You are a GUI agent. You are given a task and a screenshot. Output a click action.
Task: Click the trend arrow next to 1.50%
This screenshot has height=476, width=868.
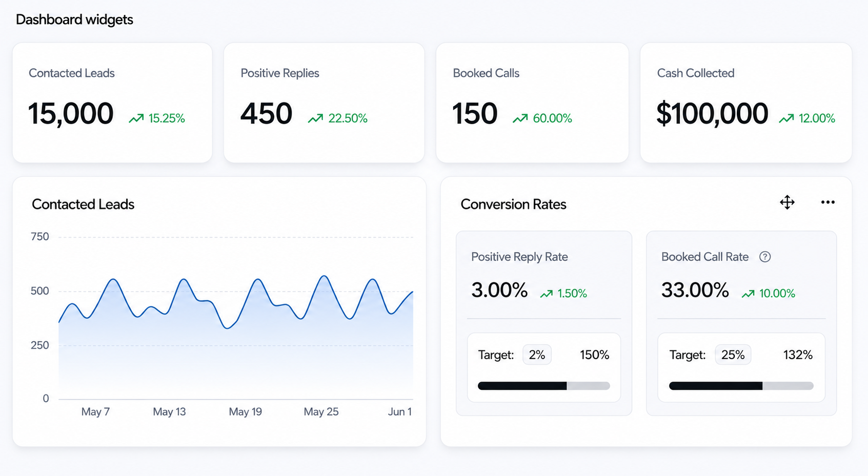coord(546,294)
